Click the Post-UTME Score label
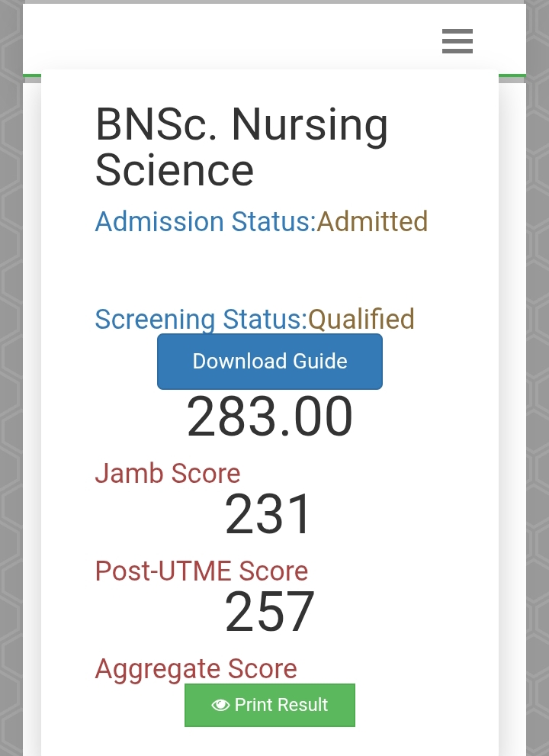Image resolution: width=549 pixels, height=756 pixels. 201,571
